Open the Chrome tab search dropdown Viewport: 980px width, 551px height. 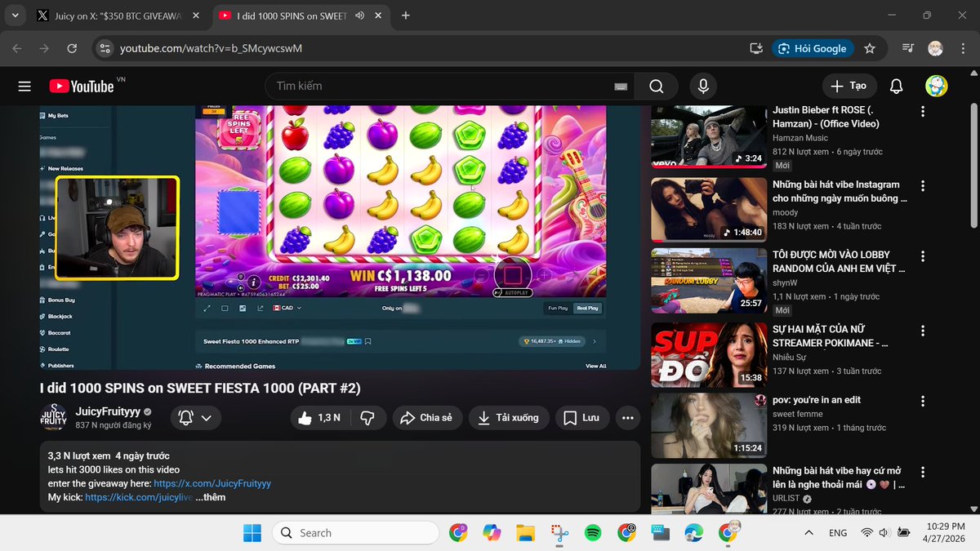click(15, 16)
